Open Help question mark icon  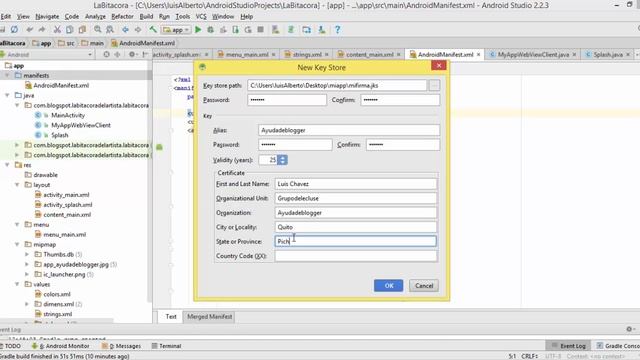coord(338,29)
